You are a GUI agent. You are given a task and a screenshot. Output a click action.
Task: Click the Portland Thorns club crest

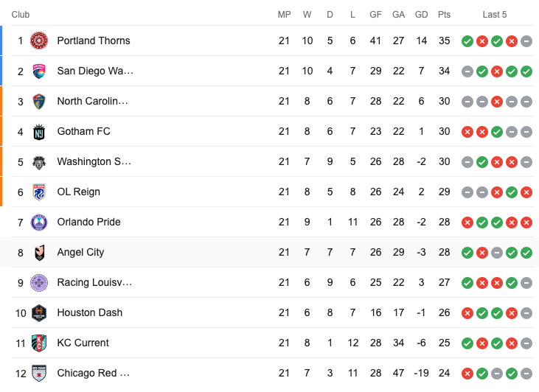click(39, 41)
